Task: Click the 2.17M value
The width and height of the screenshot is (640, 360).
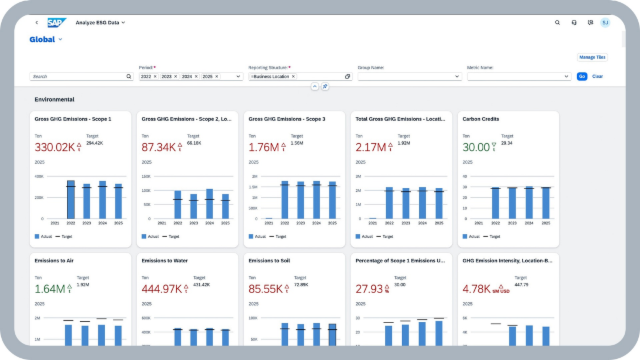Action: tap(371, 147)
